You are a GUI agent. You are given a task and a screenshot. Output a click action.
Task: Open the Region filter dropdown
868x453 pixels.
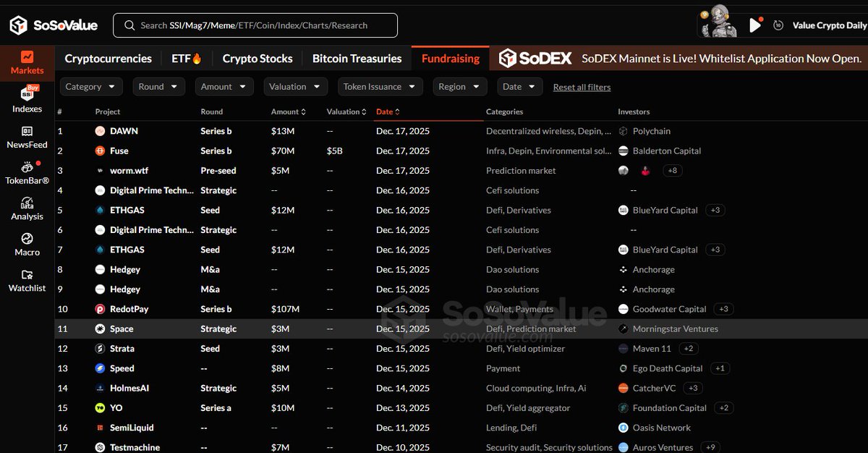(x=459, y=87)
